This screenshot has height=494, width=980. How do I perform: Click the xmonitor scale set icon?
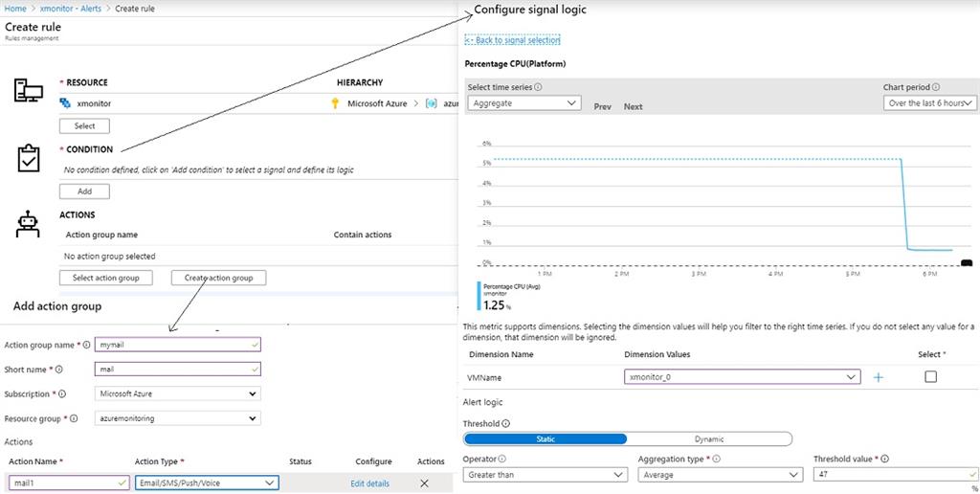click(65, 103)
